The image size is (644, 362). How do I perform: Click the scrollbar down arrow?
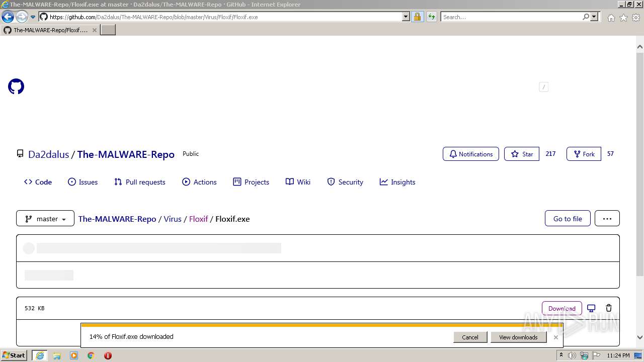click(x=640, y=337)
